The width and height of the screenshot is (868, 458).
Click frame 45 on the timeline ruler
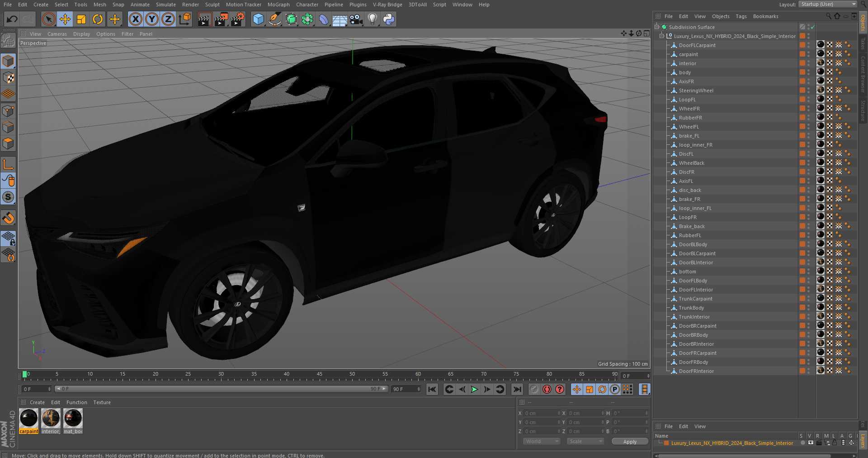click(320, 375)
